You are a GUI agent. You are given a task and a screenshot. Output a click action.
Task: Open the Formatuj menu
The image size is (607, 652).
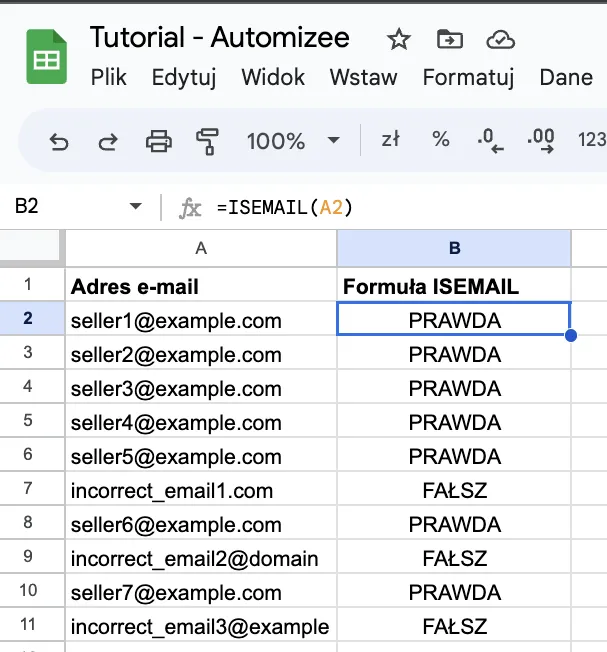pos(469,77)
